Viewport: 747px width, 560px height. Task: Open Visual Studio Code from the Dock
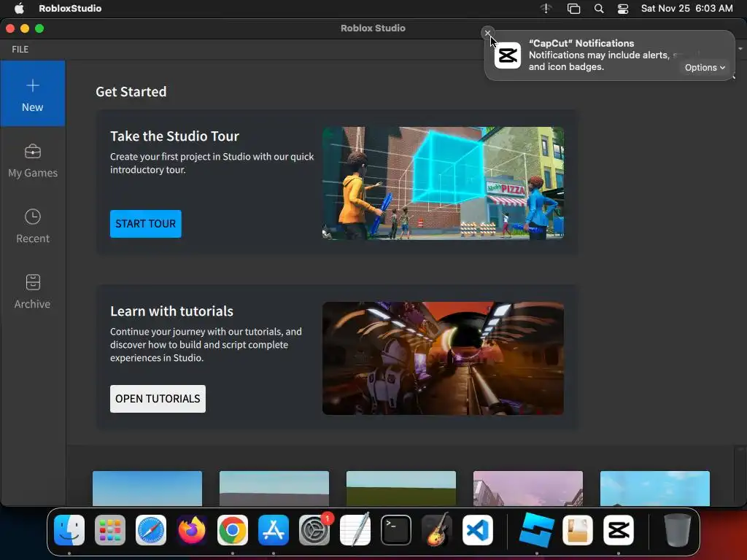[x=478, y=530]
